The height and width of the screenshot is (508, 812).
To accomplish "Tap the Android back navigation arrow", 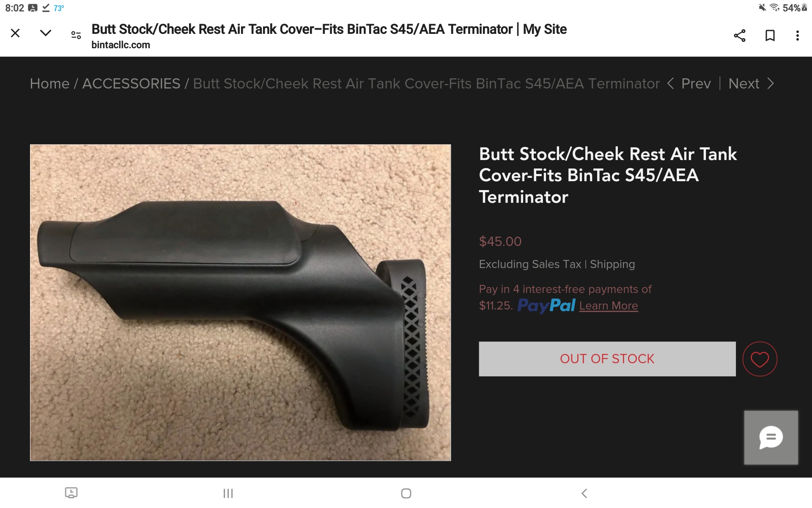I will pyautogui.click(x=584, y=493).
